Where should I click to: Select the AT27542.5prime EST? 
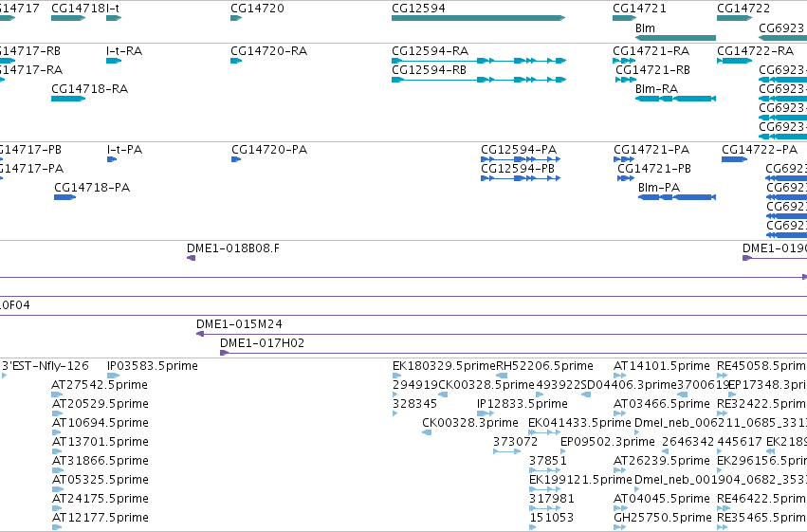pyautogui.click(x=57, y=394)
